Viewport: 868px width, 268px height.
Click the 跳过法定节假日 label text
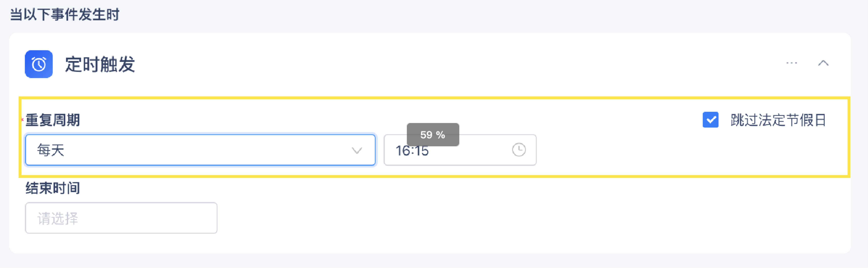(x=778, y=120)
